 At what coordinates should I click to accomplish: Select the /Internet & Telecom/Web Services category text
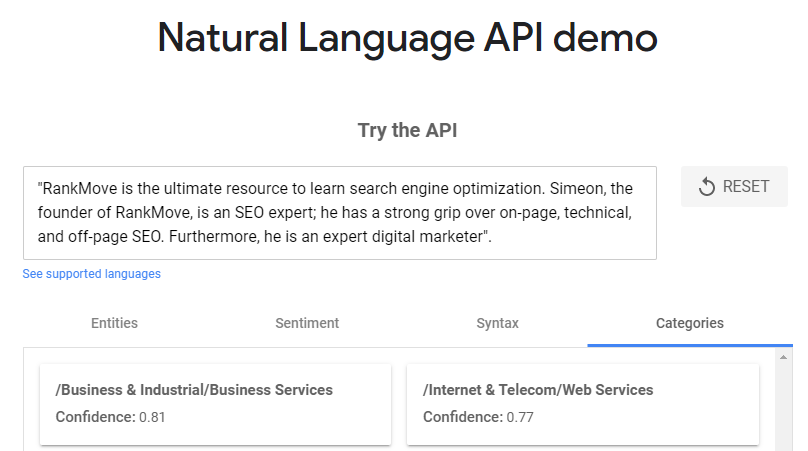(538, 390)
